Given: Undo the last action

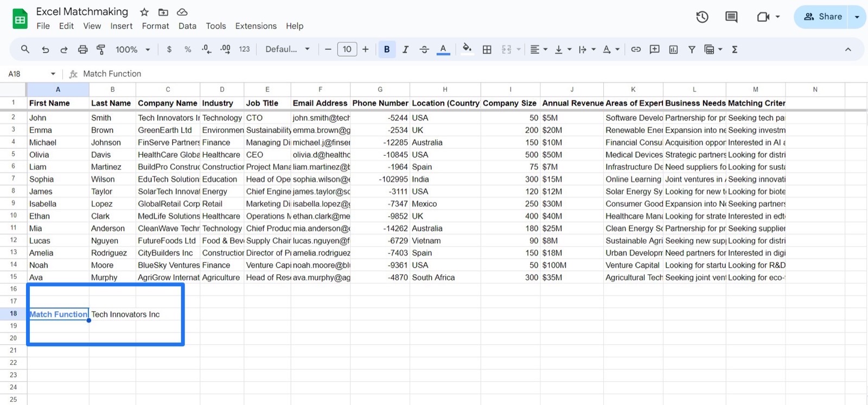Looking at the screenshot, I should tap(45, 49).
